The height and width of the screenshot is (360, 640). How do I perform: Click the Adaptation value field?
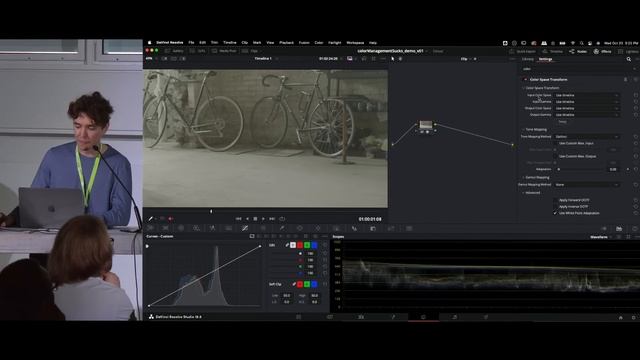coord(613,169)
